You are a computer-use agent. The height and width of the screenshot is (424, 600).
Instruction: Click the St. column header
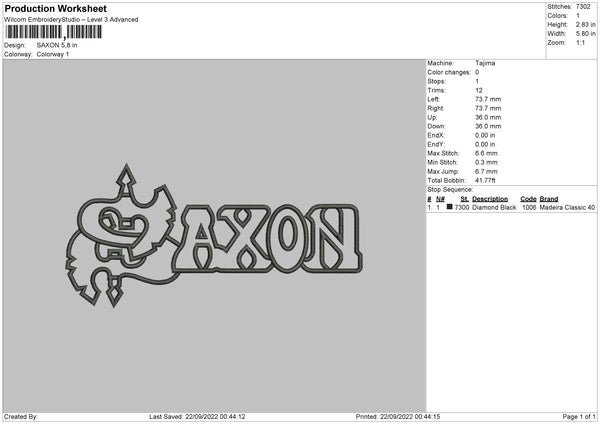465,199
